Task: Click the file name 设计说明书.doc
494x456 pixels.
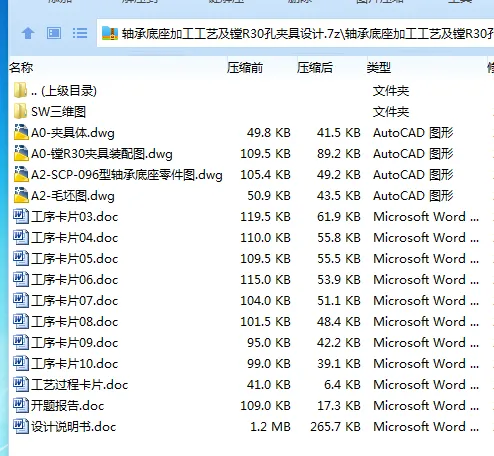Action: coord(74,427)
